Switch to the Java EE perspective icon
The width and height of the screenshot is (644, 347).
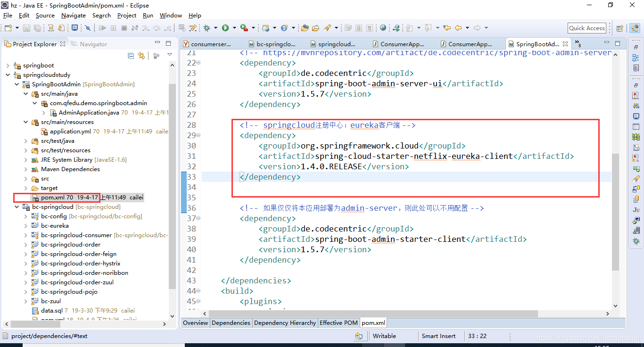click(634, 28)
